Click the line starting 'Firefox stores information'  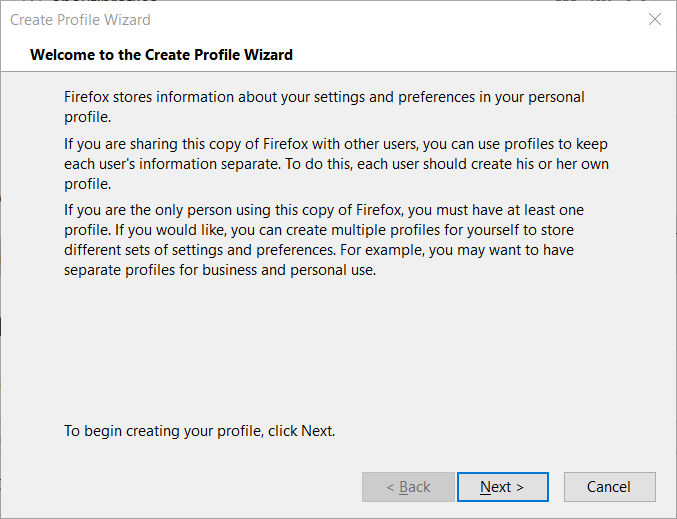(324, 97)
